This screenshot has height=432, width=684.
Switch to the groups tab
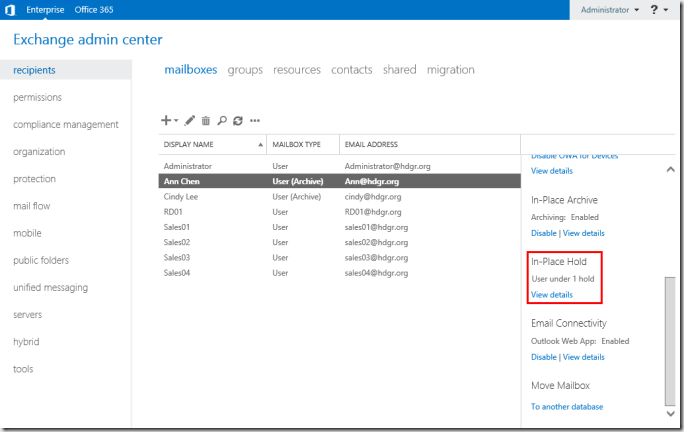click(245, 70)
